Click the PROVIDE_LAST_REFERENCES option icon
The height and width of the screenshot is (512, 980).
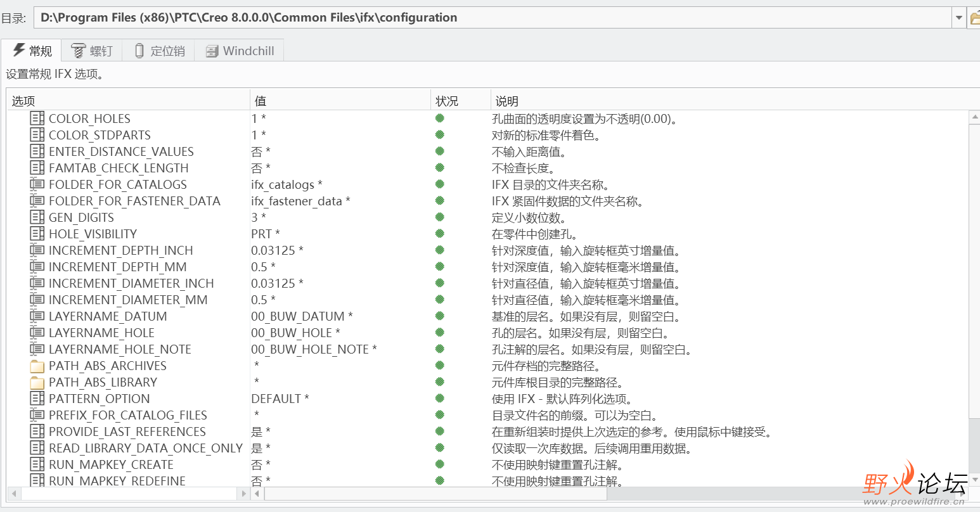37,432
